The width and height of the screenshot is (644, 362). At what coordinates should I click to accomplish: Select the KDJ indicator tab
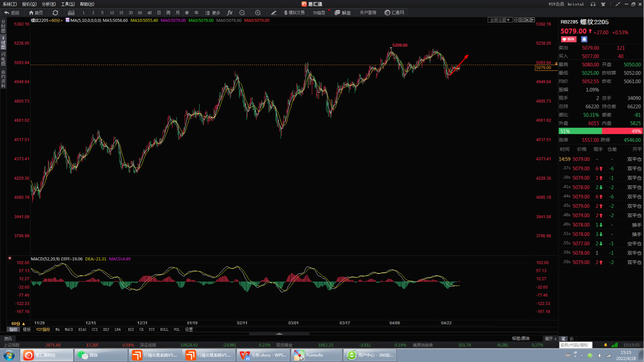(x=106, y=329)
